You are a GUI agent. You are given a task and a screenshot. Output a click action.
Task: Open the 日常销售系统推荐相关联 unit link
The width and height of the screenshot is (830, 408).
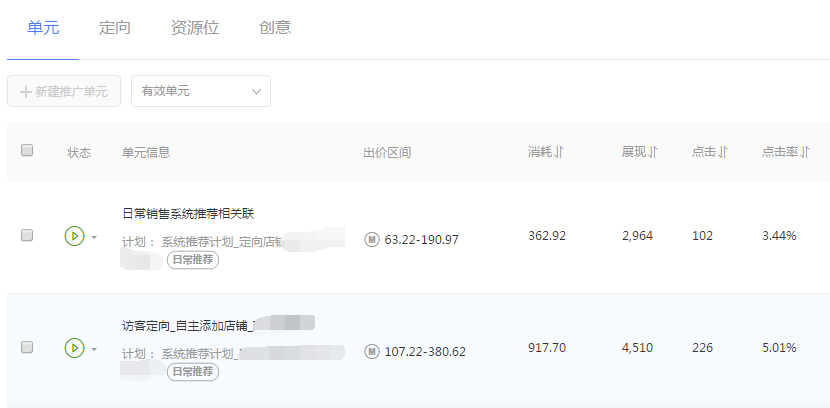[x=188, y=214]
